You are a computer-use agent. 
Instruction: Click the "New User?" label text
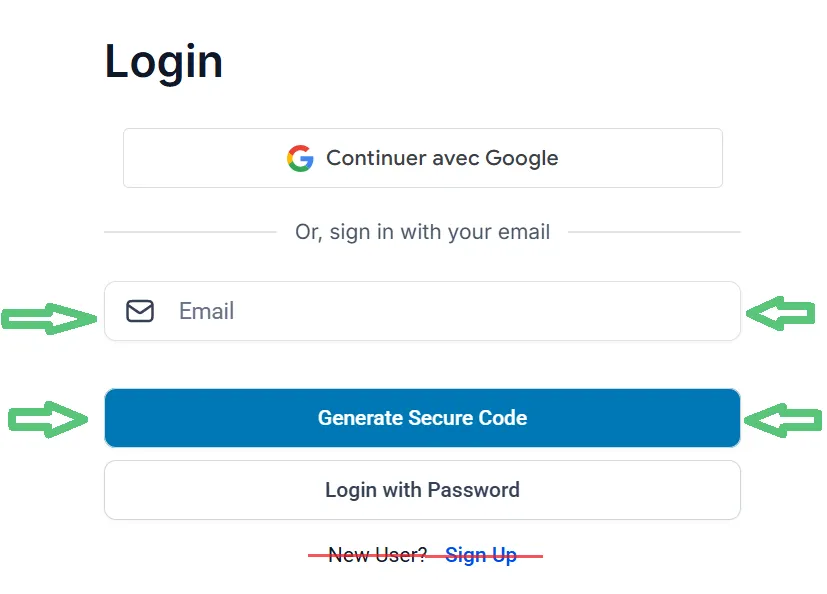pos(378,555)
